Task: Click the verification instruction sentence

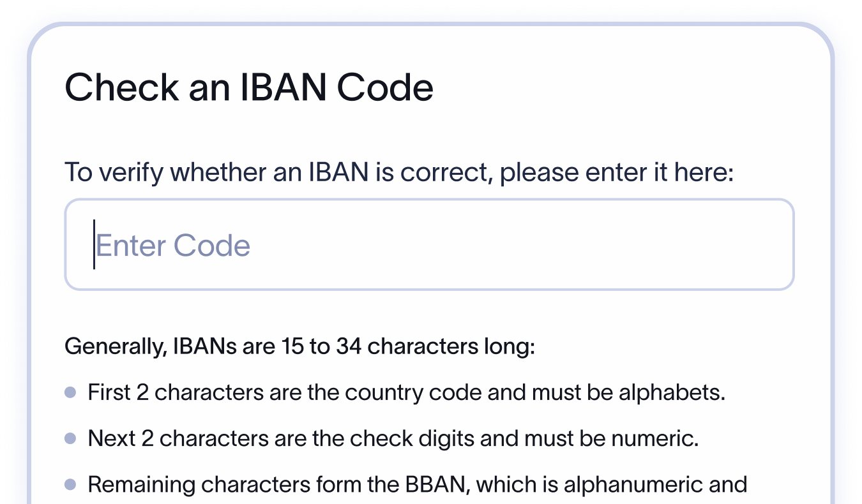Action: click(399, 172)
